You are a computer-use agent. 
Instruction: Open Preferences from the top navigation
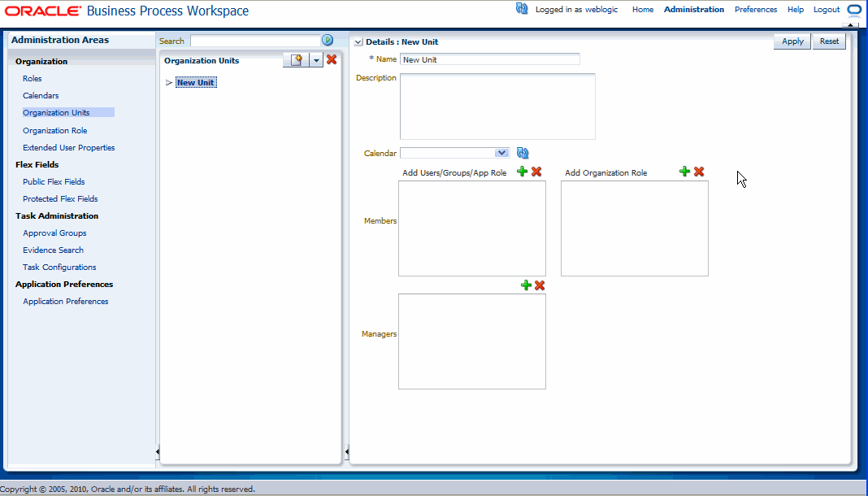tap(756, 10)
